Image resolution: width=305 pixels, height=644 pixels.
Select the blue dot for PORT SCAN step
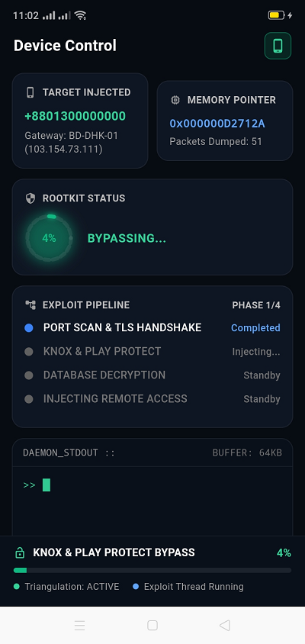pyautogui.click(x=29, y=328)
